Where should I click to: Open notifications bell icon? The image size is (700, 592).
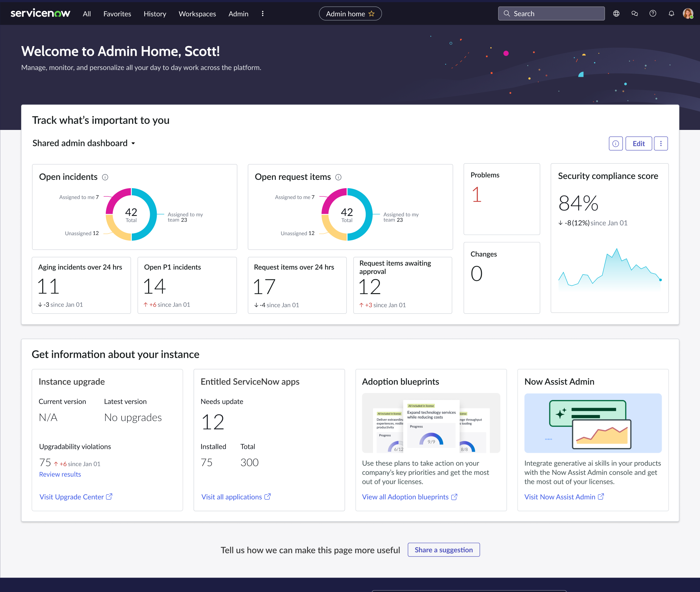click(x=671, y=14)
